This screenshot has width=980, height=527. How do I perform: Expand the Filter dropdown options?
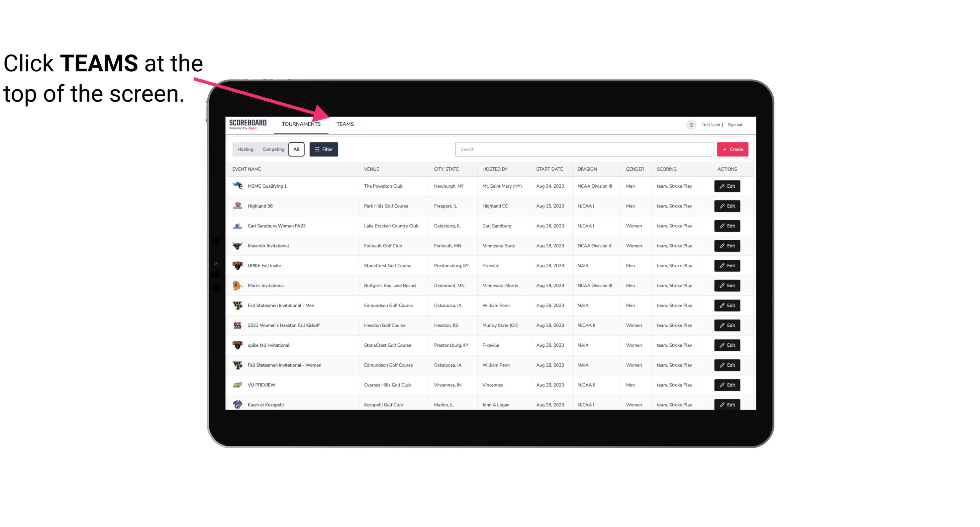324,149
